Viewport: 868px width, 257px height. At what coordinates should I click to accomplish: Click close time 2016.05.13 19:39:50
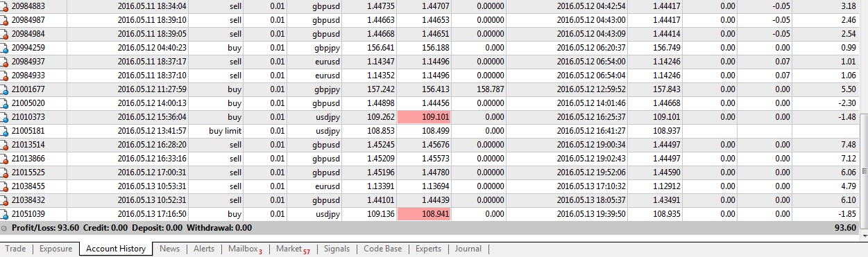coord(591,214)
